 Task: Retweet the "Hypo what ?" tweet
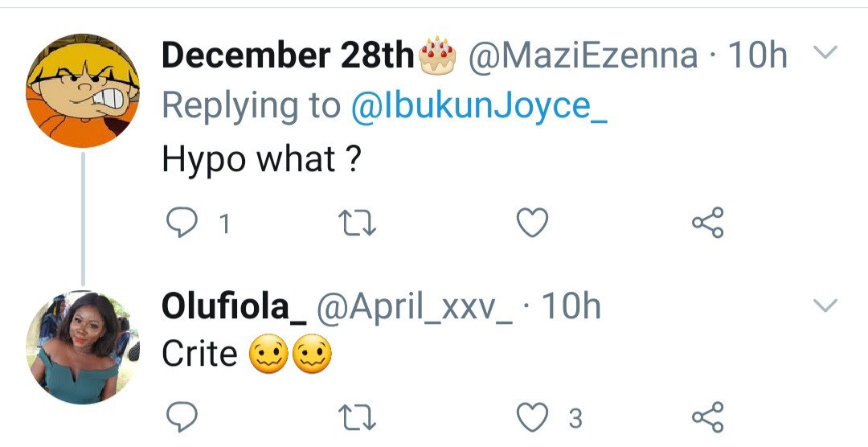[356, 223]
